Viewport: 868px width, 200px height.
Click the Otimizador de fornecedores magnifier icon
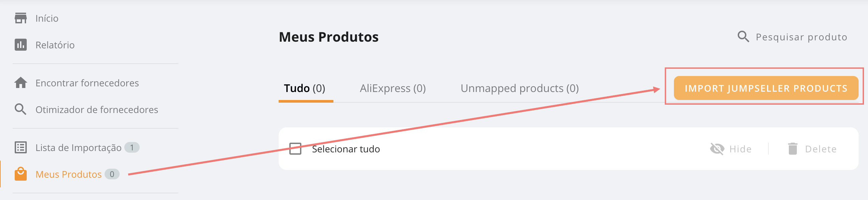[21, 109]
